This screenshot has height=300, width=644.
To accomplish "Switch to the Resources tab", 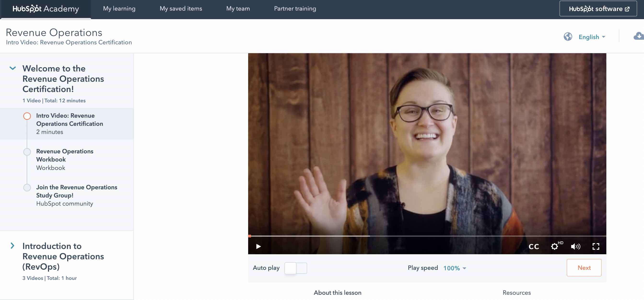I will pos(516,292).
